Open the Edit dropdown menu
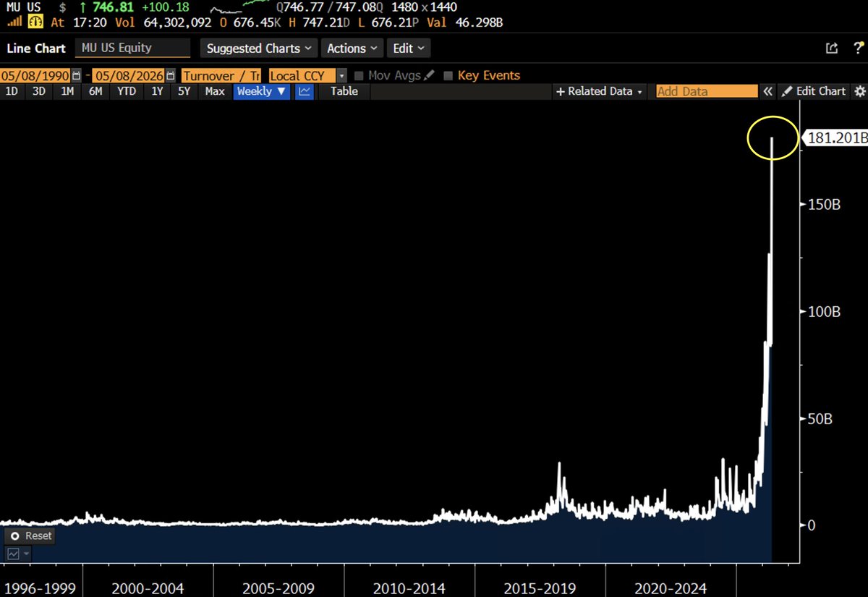Screen dimensions: 868x597 [409, 48]
